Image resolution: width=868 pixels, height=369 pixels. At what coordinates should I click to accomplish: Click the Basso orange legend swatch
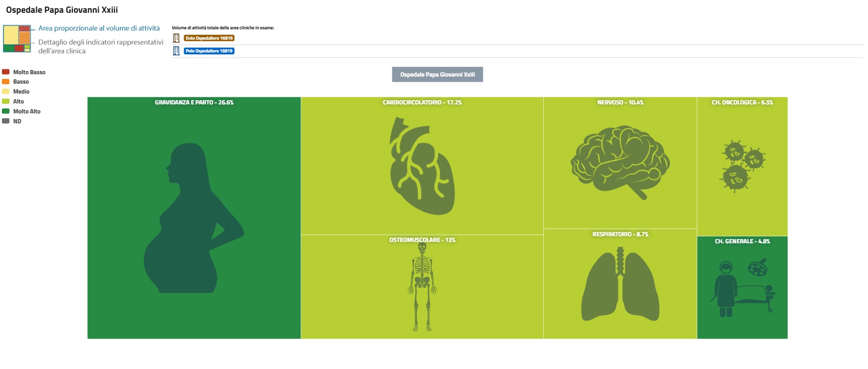click(6, 82)
